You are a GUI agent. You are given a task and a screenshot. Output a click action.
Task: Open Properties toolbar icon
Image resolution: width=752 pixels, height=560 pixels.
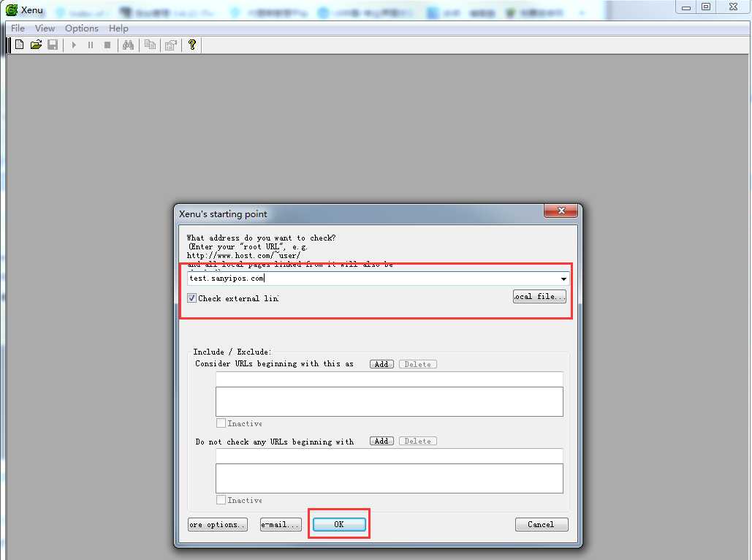(171, 45)
